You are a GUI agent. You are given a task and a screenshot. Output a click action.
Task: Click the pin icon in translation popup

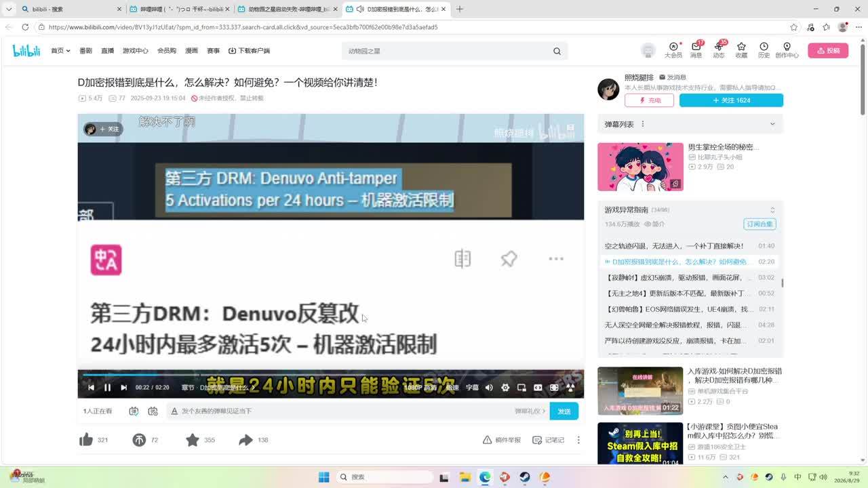(509, 258)
